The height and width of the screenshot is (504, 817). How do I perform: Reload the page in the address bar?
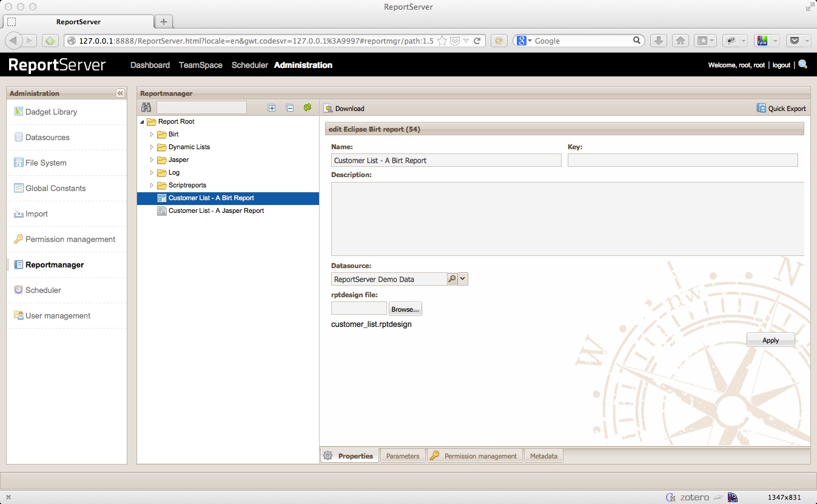(477, 41)
